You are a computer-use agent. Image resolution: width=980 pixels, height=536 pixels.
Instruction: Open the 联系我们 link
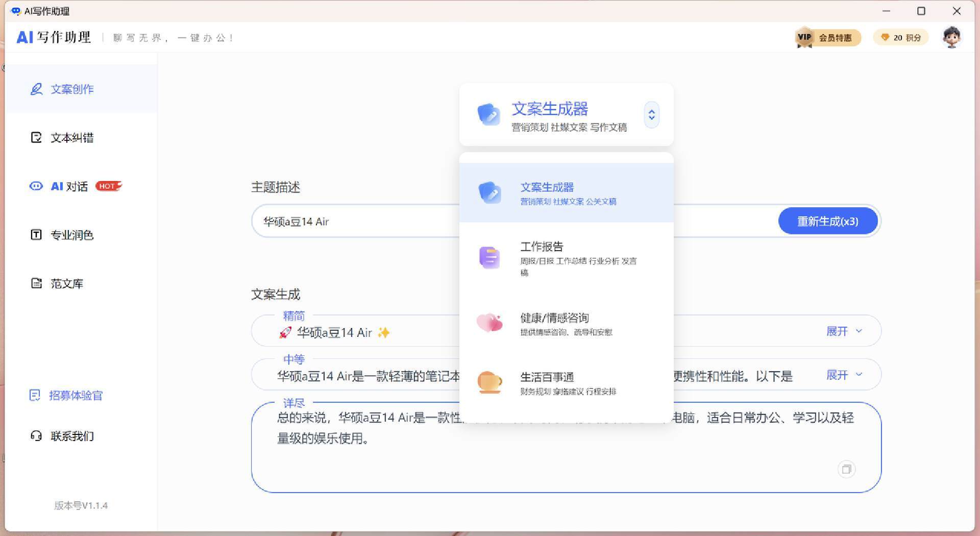(x=62, y=436)
